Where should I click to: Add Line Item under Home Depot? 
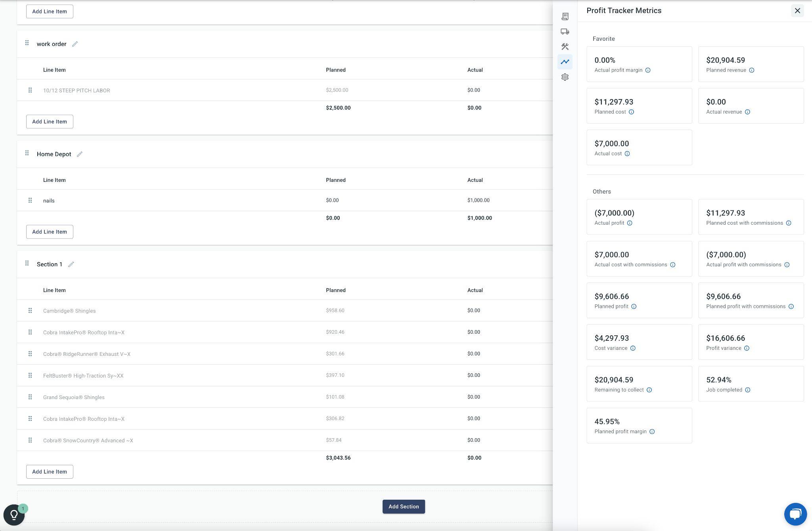(50, 232)
